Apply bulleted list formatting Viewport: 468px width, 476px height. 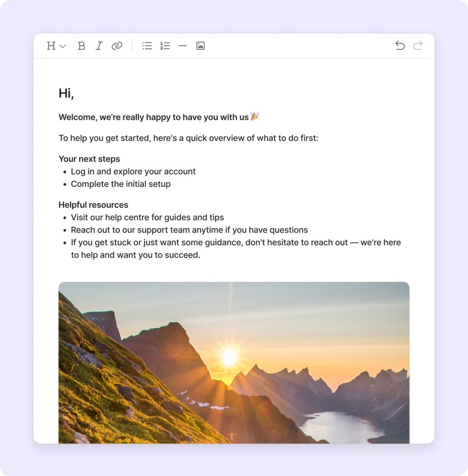(147, 46)
